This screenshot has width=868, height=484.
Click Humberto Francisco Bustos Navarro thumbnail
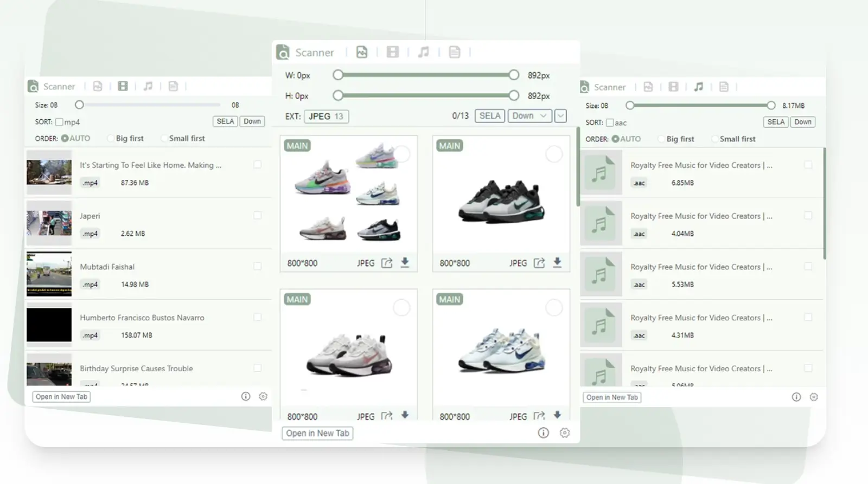[x=49, y=325]
